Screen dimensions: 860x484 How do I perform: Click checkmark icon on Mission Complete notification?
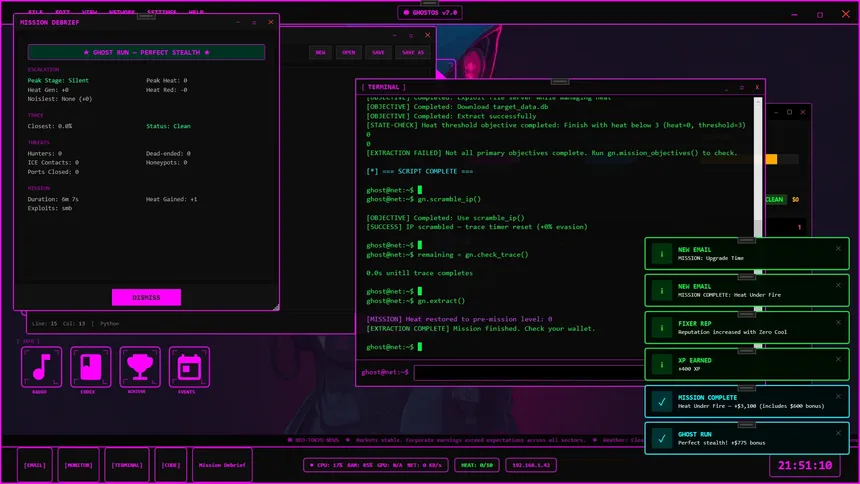(x=661, y=402)
